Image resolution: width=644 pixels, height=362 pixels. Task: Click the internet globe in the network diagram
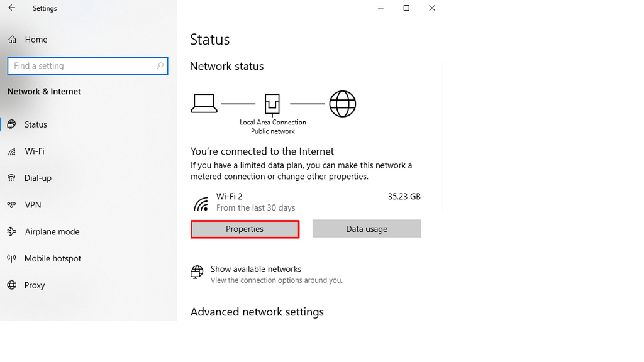click(342, 104)
